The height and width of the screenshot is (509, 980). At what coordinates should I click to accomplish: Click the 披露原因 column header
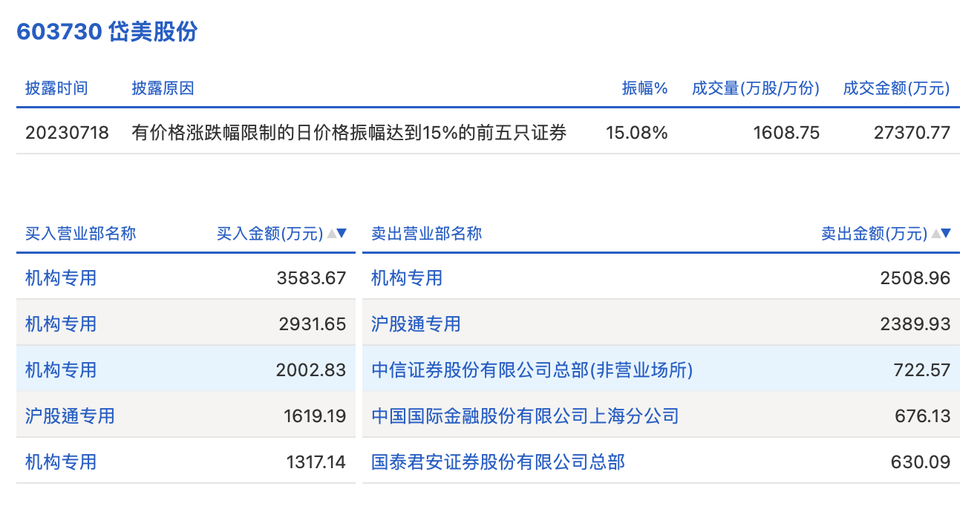tap(163, 88)
